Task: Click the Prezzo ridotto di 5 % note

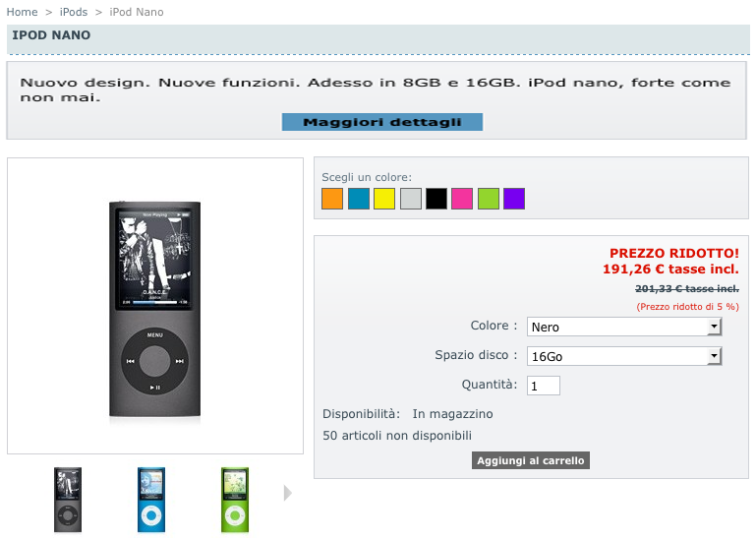Action: (x=687, y=307)
